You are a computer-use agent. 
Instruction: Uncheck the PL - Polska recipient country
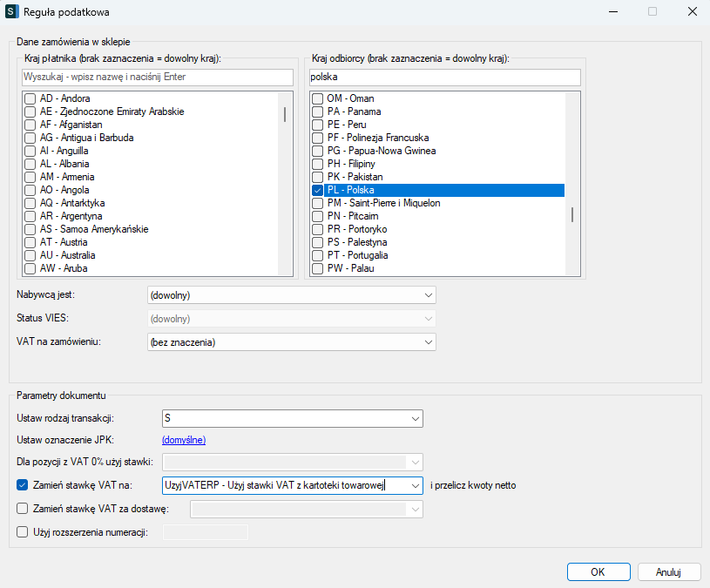(x=318, y=190)
